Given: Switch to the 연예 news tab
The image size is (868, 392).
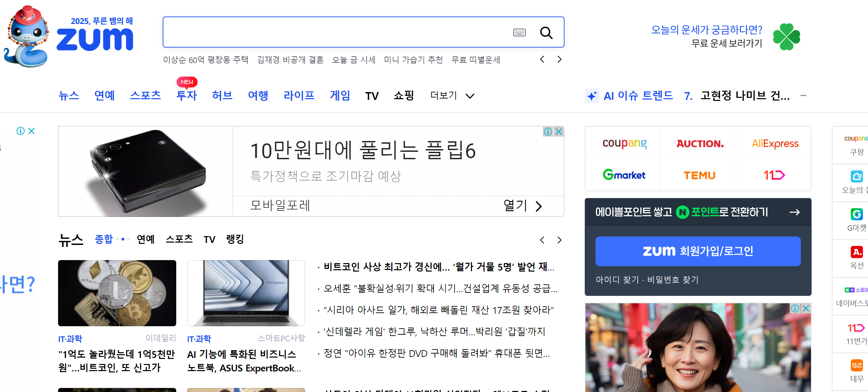Looking at the screenshot, I should point(146,239).
